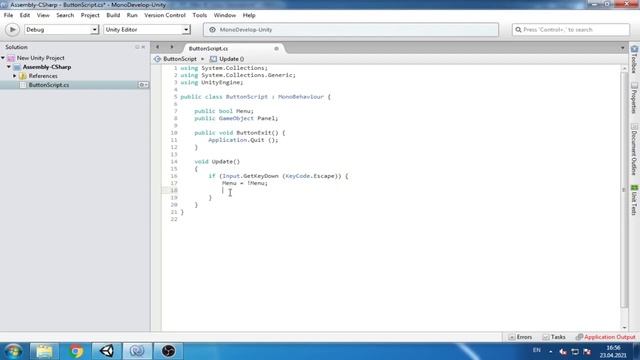Switch to OBS Studio in the taskbar
This screenshot has height=360, width=640.
tap(168, 351)
